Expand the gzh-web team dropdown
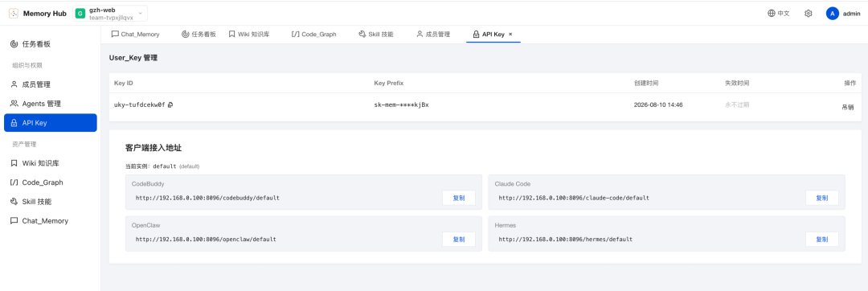 (110, 14)
